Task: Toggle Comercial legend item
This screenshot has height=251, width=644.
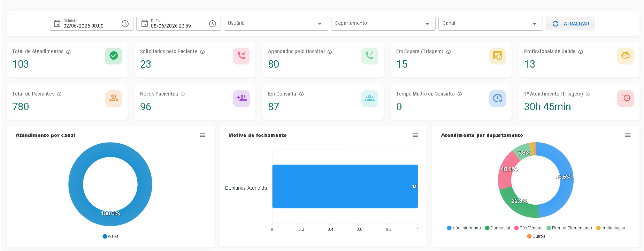Action: pyautogui.click(x=497, y=228)
